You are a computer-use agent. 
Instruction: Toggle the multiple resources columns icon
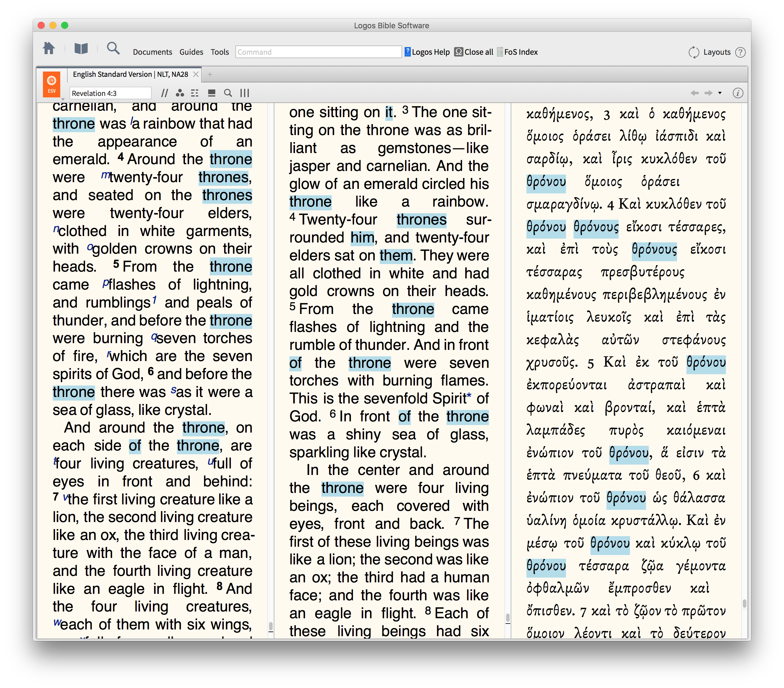[x=244, y=93]
